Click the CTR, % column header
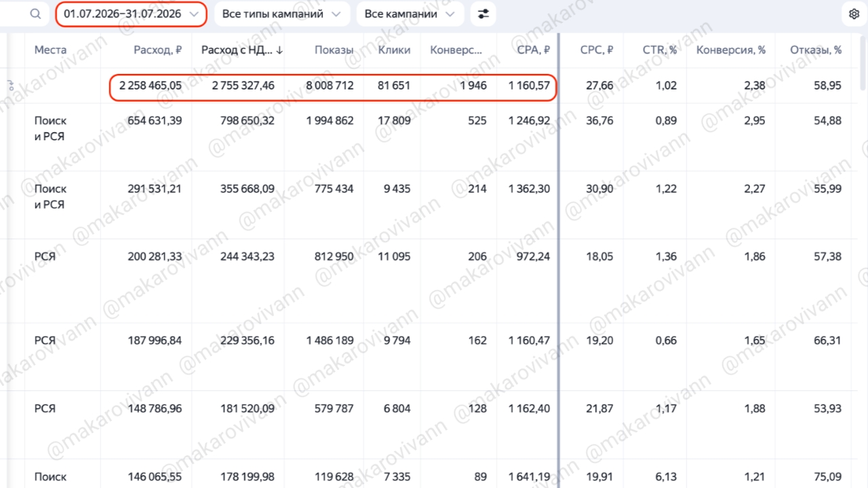Viewport: 868px width, 488px height. (x=660, y=49)
